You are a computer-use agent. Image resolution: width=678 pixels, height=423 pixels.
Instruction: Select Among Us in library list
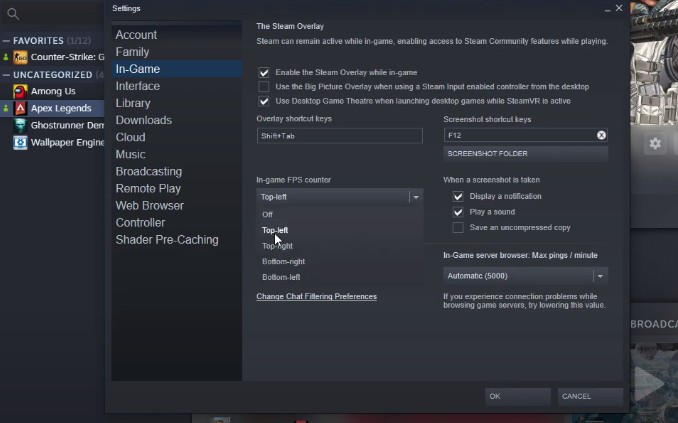(x=52, y=91)
